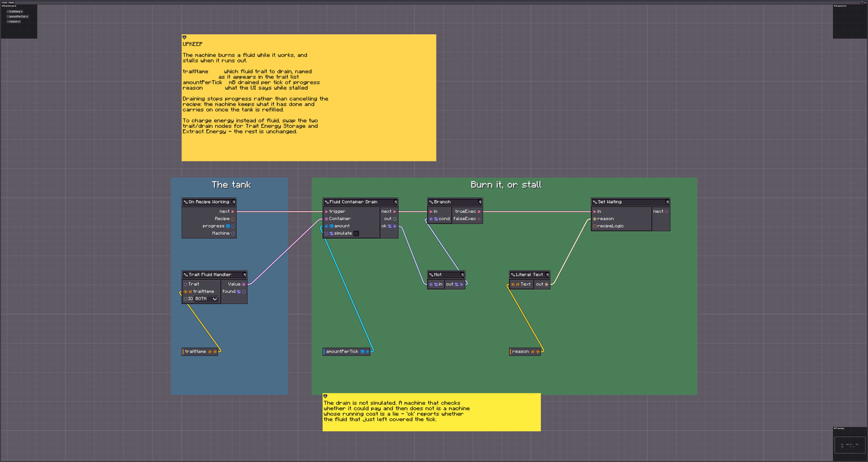Click the falseExec output port on Branch
868x462 pixels.
click(x=479, y=219)
